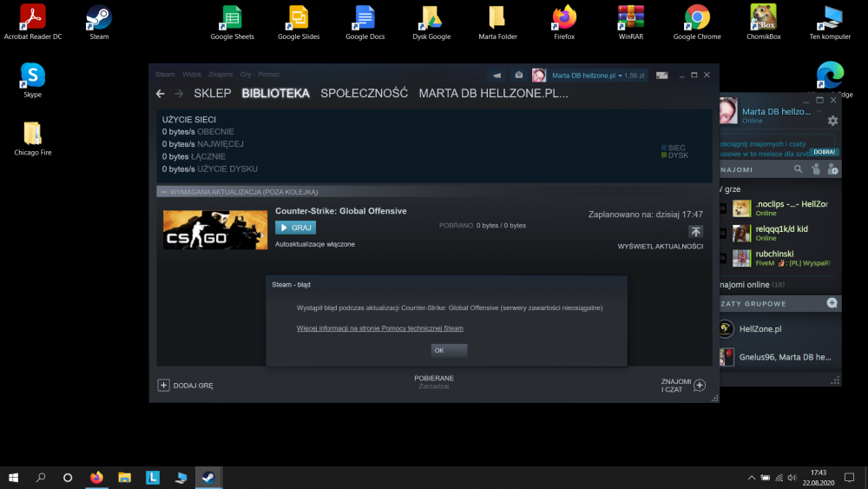This screenshot has height=489, width=868.
Task: Open the MARTA DB HELLZONE.PL profile tab
Action: [x=493, y=94]
